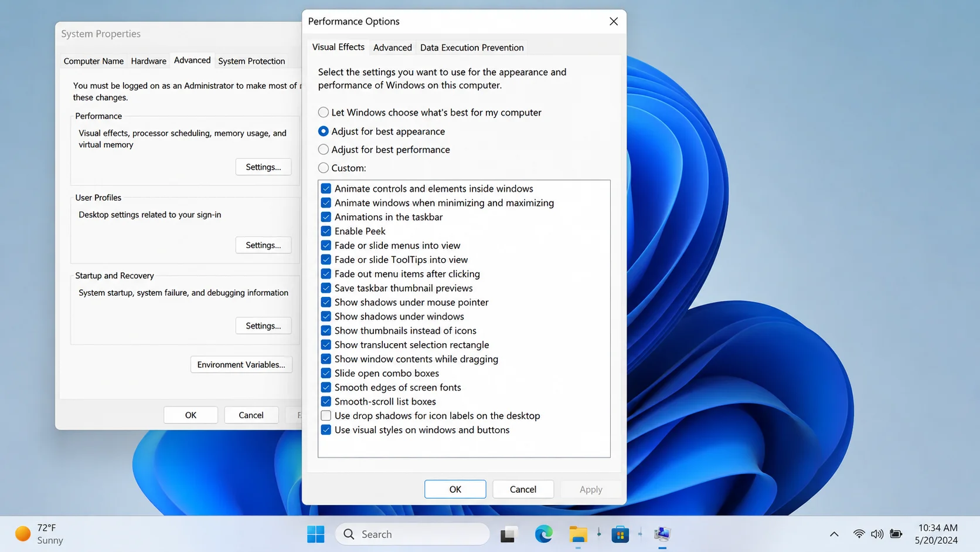980x552 pixels.
Task: Launch Microsoft Edge from the taskbar
Action: click(x=543, y=534)
